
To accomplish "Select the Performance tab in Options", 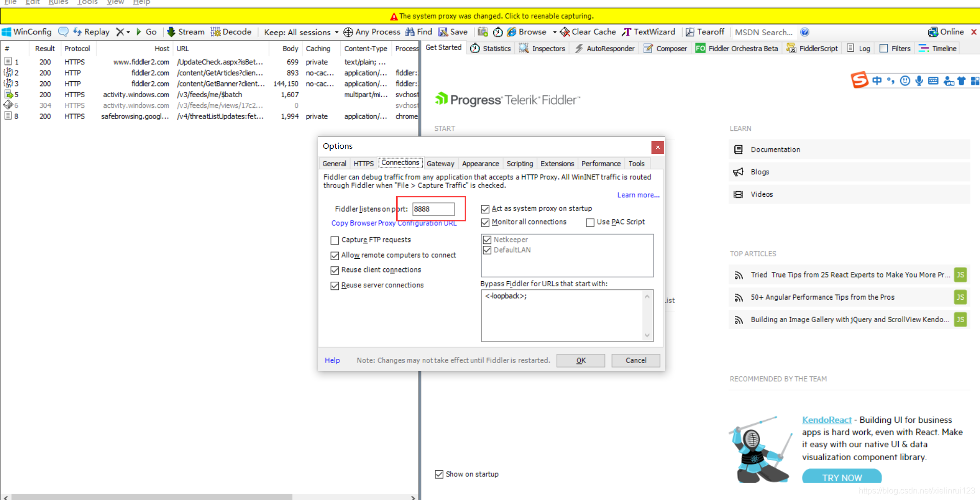I will [601, 164].
